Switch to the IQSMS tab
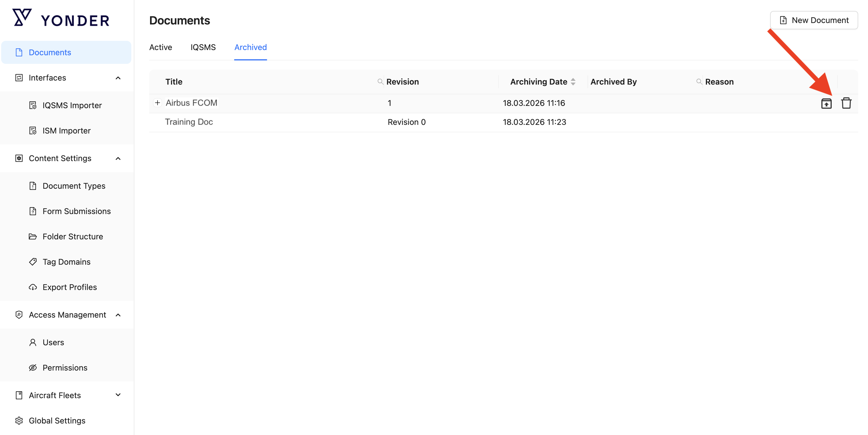Screen dimensions: 868x435 (x=203, y=47)
